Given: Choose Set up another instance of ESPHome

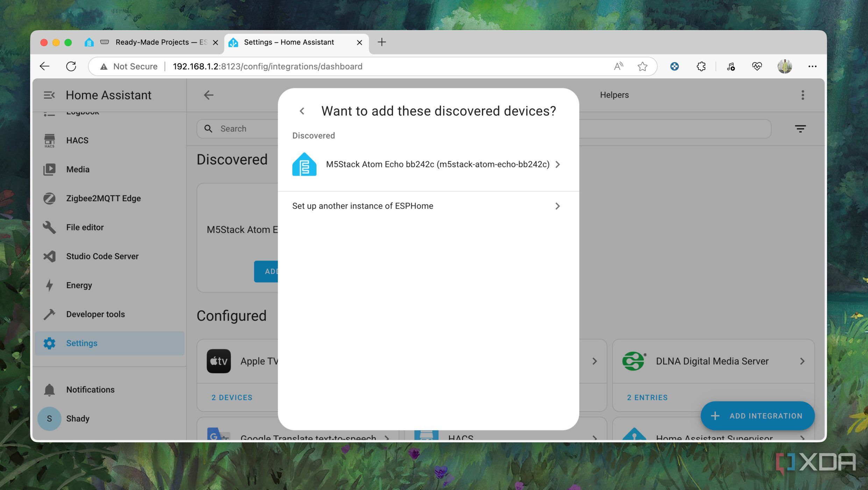Looking at the screenshot, I should [428, 206].
